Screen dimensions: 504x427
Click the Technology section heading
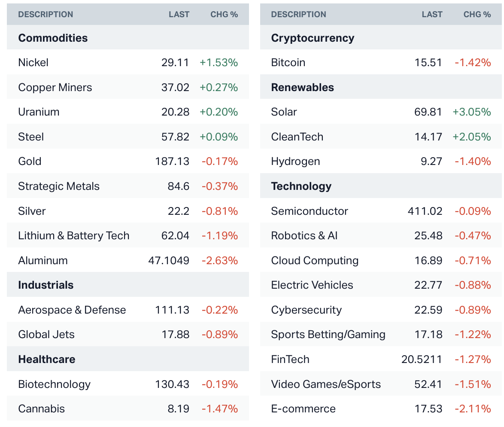[301, 186]
